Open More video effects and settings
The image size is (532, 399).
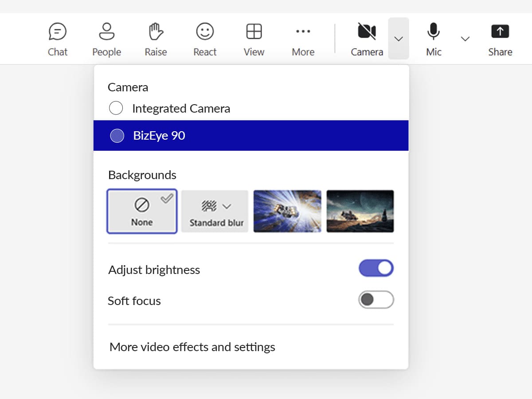point(192,347)
